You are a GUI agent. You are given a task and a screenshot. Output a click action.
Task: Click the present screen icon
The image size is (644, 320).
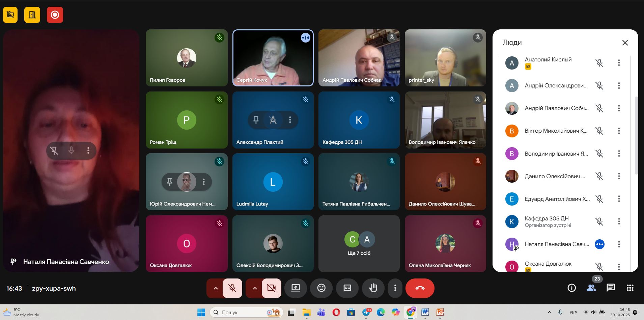[296, 288]
